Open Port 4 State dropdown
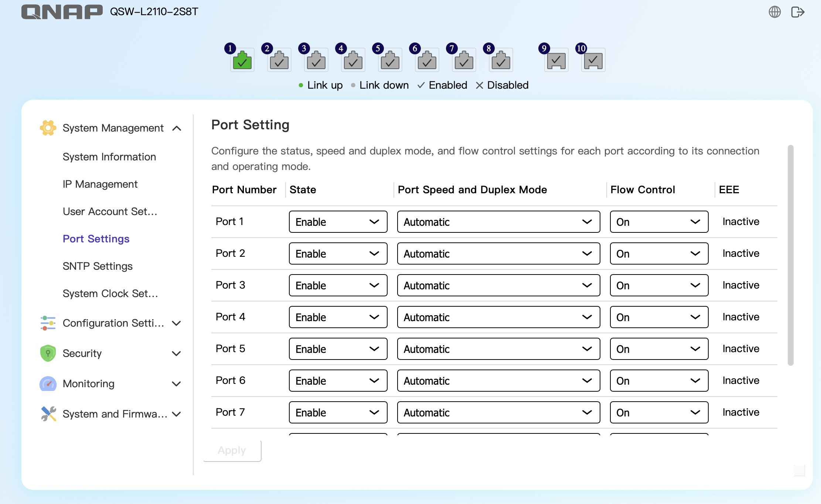 coord(338,317)
